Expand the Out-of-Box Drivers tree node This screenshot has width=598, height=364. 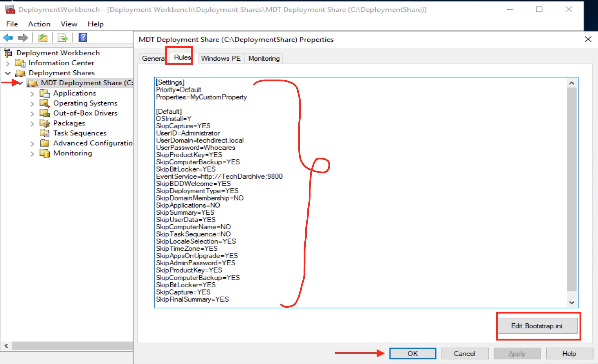pyautogui.click(x=32, y=113)
